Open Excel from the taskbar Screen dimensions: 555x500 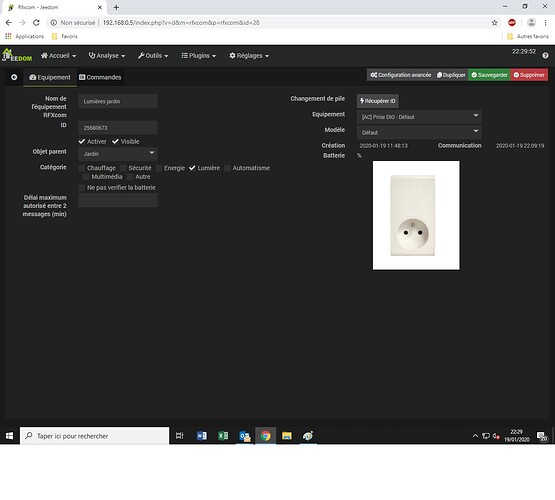(x=223, y=436)
